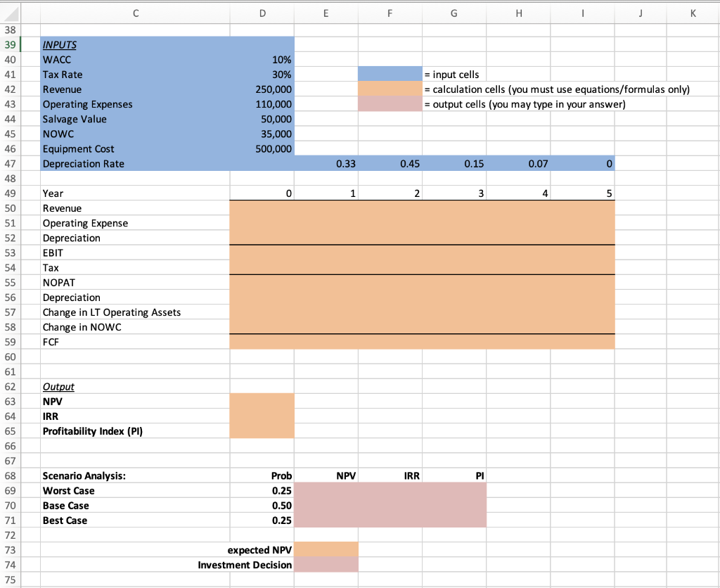The image size is (720, 588).
Task: Click the Best Case label cell
Action: click(135, 520)
